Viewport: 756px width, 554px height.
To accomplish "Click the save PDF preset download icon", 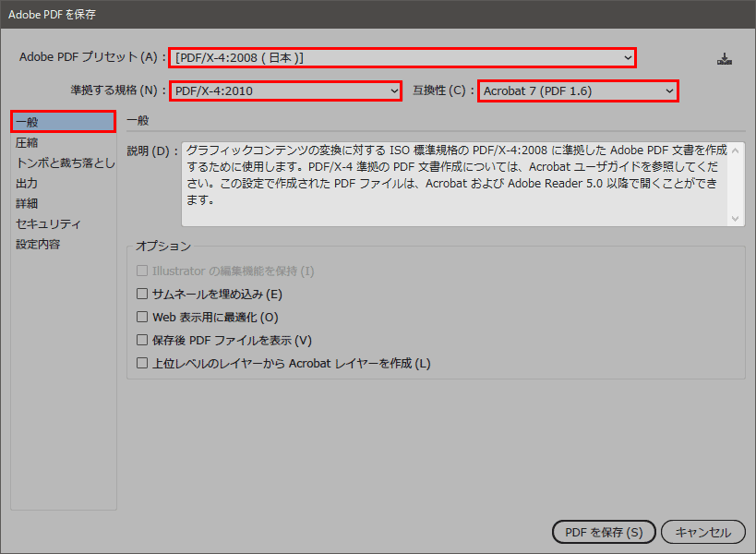I will click(x=725, y=56).
